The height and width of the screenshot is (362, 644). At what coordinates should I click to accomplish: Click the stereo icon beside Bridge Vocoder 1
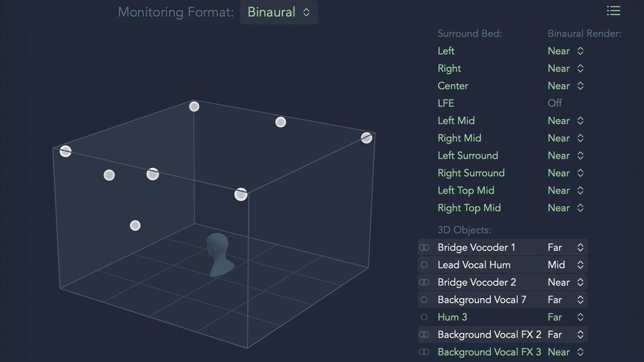click(424, 247)
